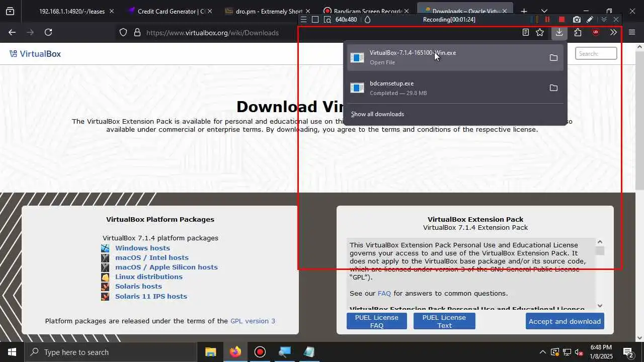Viewport: 644px width, 362px height.
Task: Show site security padlock info
Action: 137,33
